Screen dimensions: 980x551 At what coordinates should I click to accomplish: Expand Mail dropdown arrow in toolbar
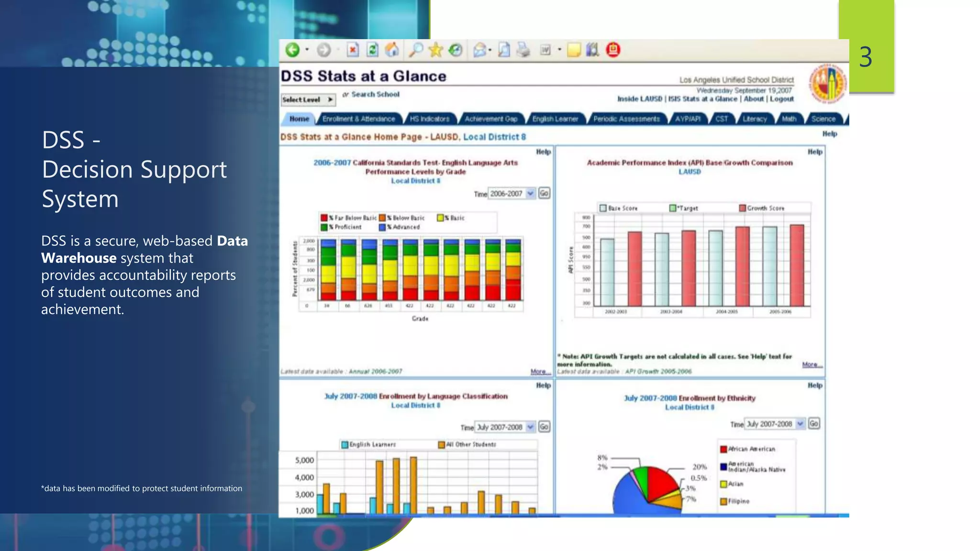(490, 50)
